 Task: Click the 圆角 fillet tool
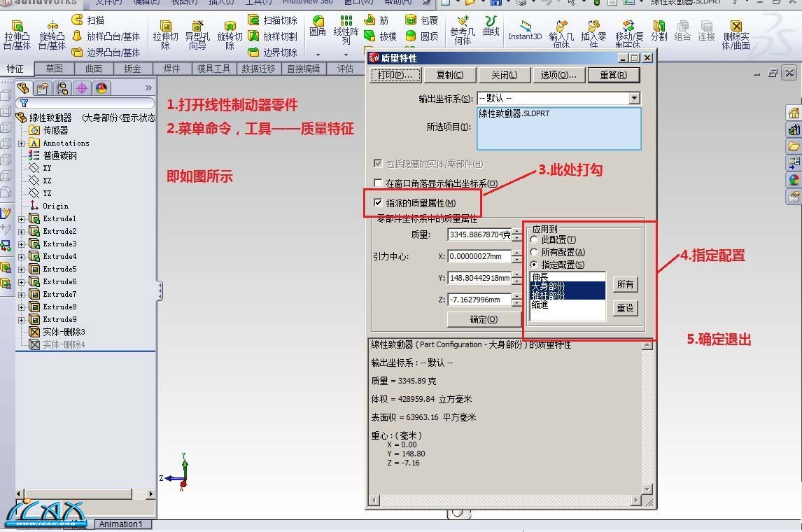coord(318,26)
